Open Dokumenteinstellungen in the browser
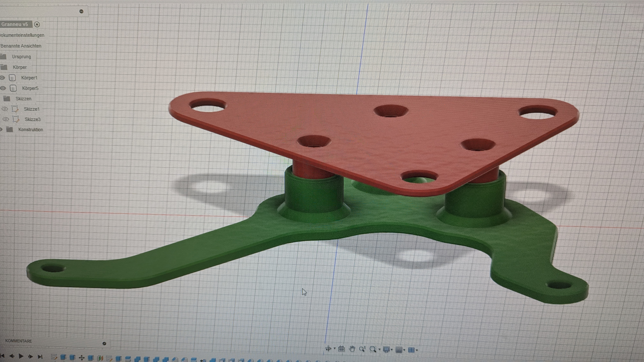The image size is (644, 362). [x=22, y=35]
